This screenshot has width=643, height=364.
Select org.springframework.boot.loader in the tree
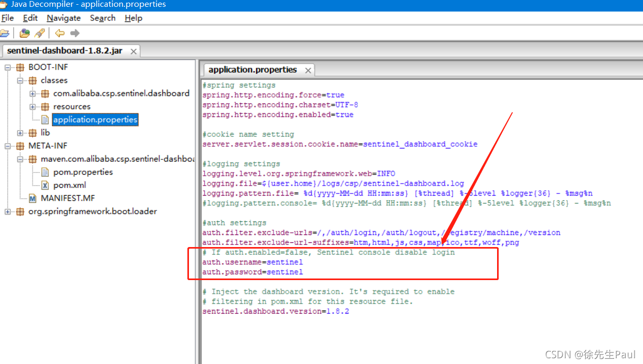(92, 211)
